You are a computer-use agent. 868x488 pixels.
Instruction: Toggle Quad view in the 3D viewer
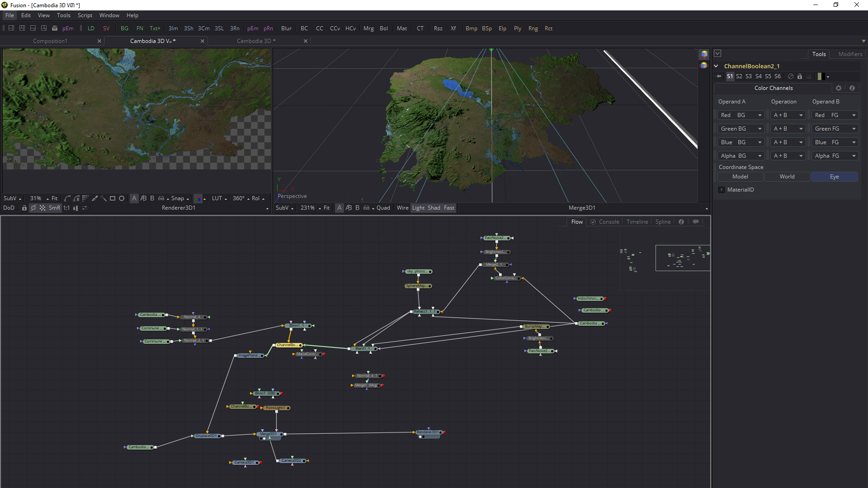tap(383, 208)
